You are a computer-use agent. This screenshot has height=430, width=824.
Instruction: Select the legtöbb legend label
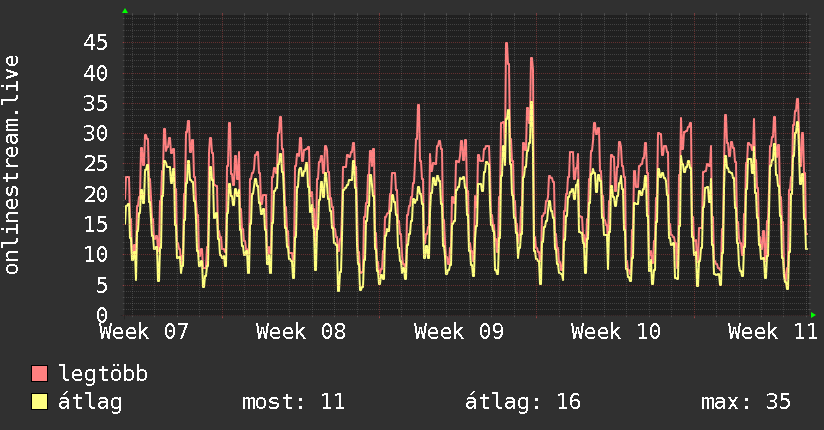[103, 374]
